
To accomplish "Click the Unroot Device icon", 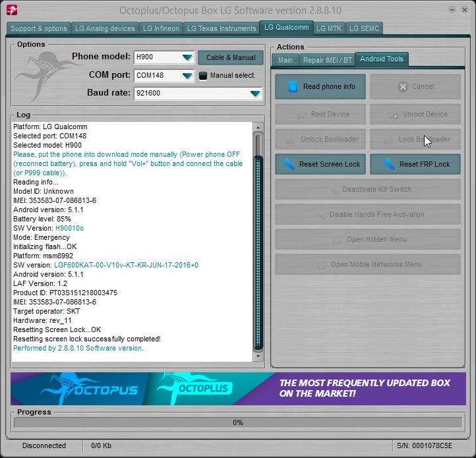I will click(x=393, y=115).
